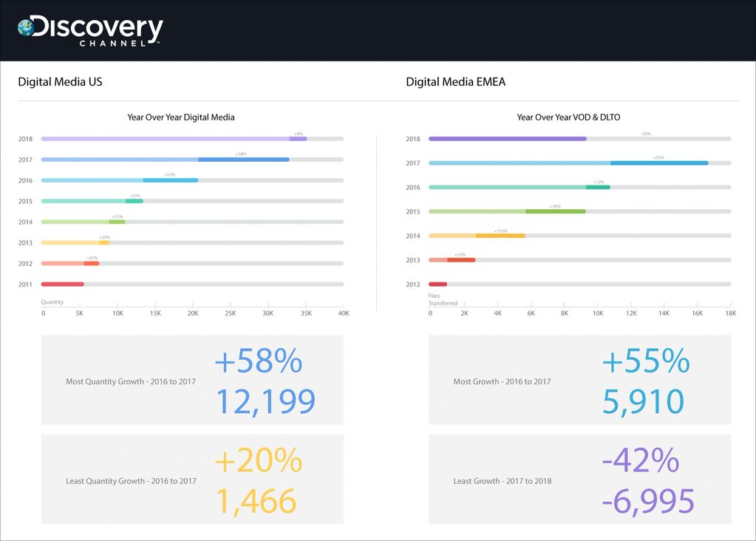This screenshot has width=756, height=541.
Task: Click the teal 2015 bar in US chart
Action: [92, 201]
